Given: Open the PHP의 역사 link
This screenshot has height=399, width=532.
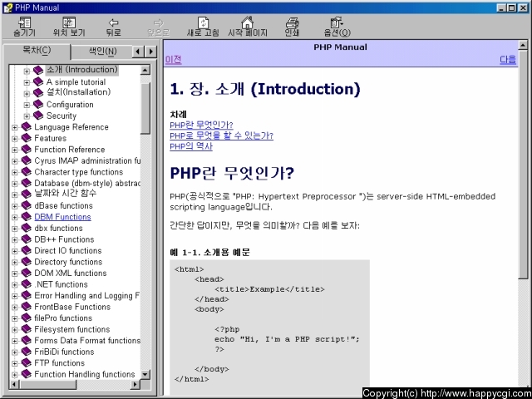Looking at the screenshot, I should (191, 146).
